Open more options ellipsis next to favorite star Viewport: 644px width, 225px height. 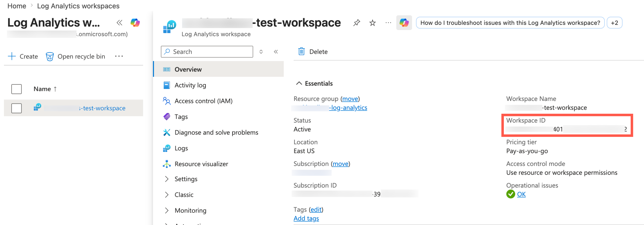(388, 23)
